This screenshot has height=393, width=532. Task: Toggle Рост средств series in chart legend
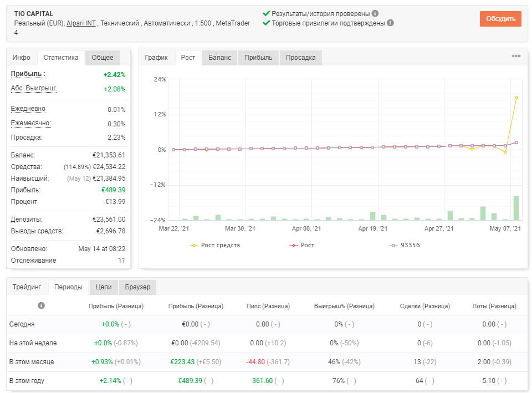tap(215, 245)
